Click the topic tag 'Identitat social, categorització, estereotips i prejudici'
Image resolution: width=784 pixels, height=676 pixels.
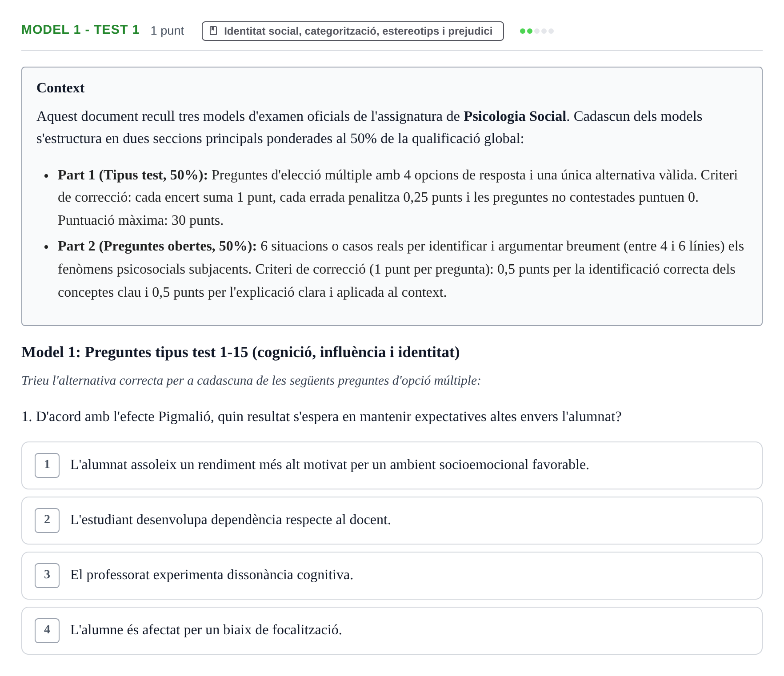tap(352, 31)
